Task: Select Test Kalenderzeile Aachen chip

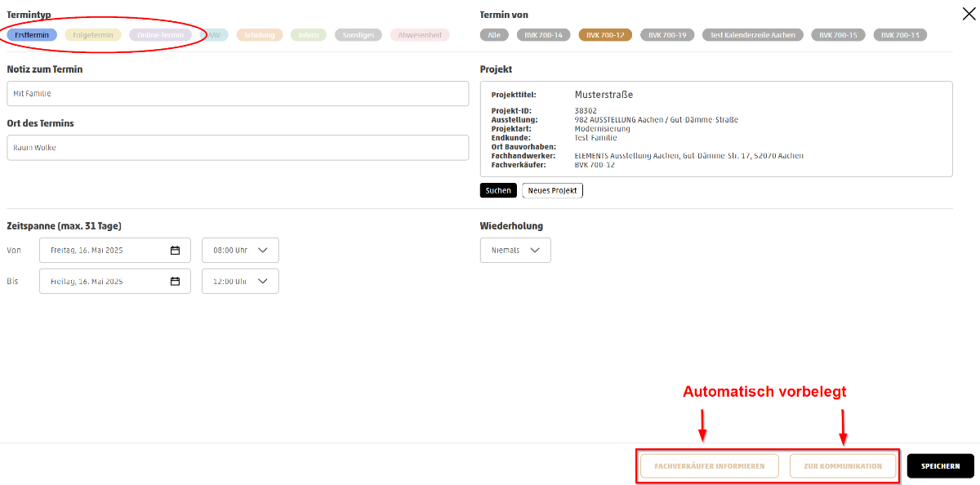Action: [x=753, y=35]
